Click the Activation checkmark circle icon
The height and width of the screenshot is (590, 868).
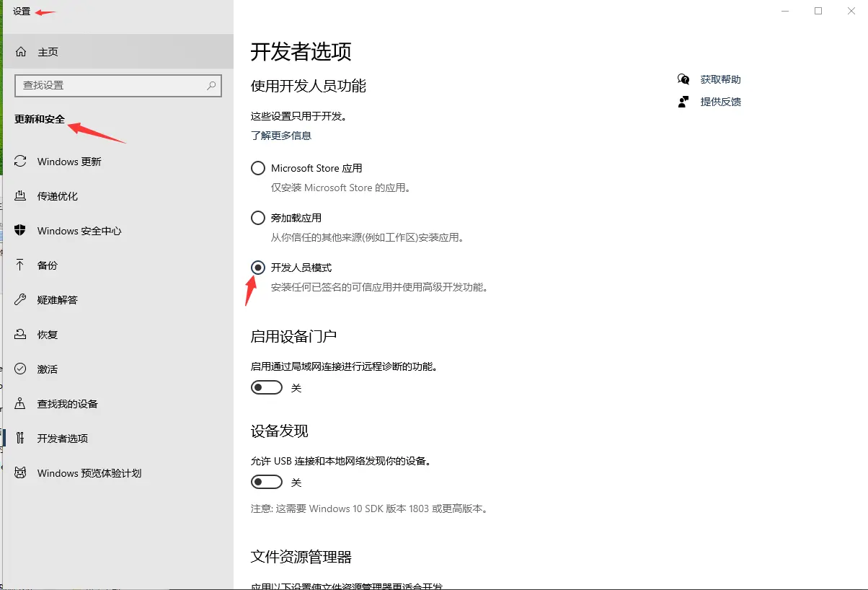pos(21,369)
